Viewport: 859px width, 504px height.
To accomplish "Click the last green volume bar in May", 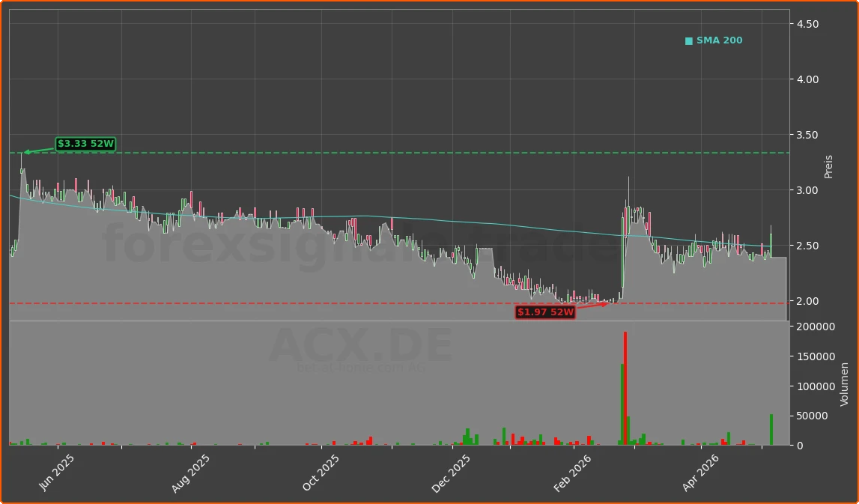I will (x=771, y=430).
